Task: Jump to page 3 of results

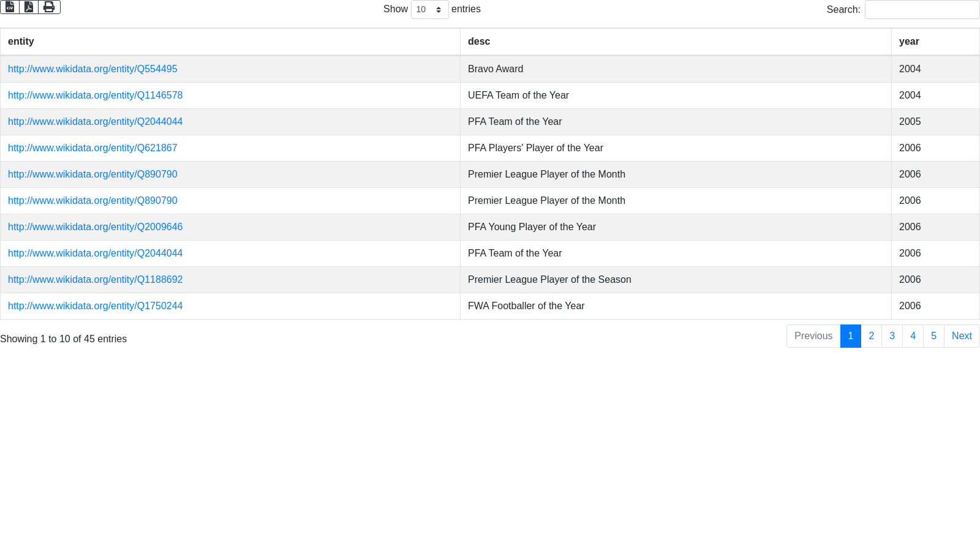Action: [892, 336]
